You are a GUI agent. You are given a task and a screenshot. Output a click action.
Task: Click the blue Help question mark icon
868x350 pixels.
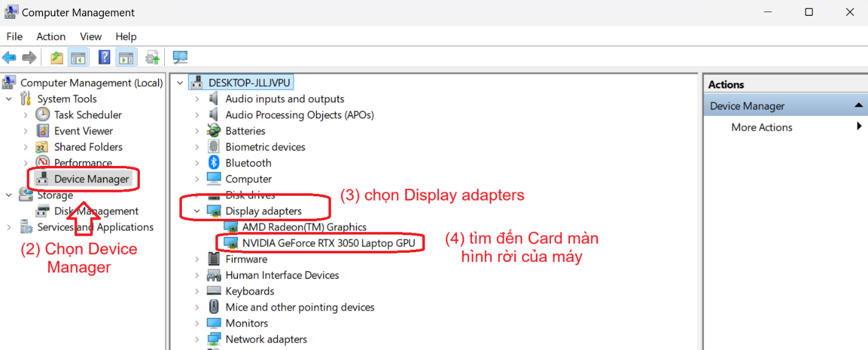point(104,58)
